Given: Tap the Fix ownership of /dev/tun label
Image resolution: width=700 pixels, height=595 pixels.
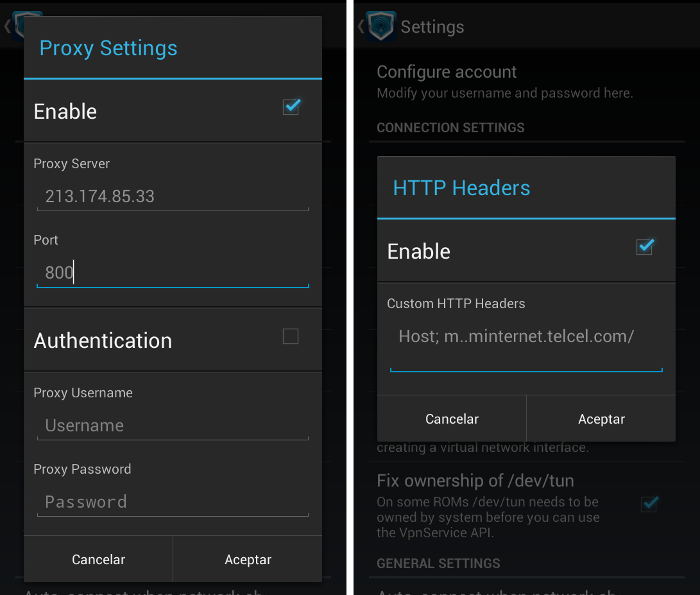Looking at the screenshot, I should 475,481.
